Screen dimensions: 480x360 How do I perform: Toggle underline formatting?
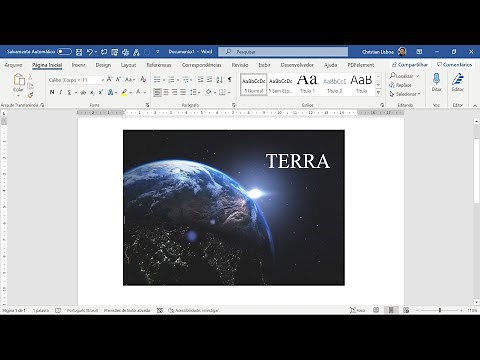click(x=69, y=92)
